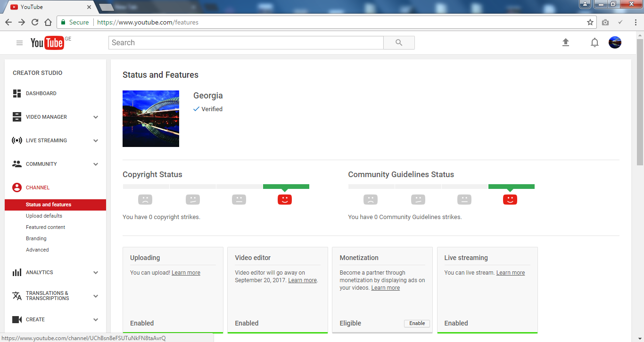Click "You have 0 Community Guidelines strikes." text
The image size is (644, 342).
[x=405, y=217]
